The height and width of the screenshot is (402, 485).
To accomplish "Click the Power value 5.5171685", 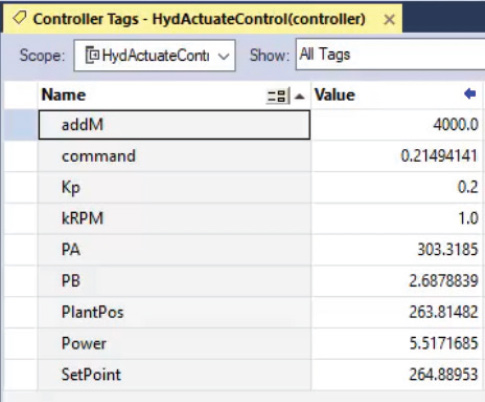I will click(x=443, y=343).
